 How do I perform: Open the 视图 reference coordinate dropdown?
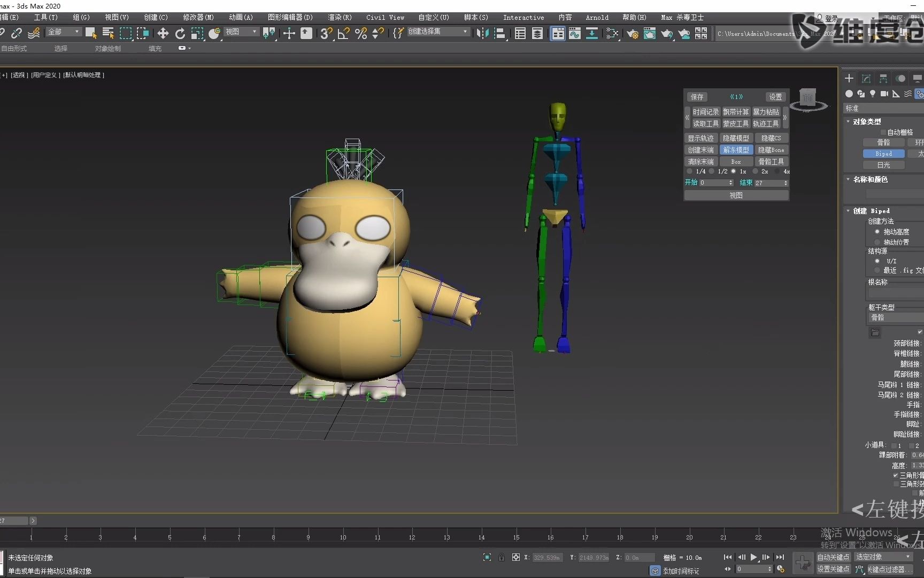click(241, 32)
